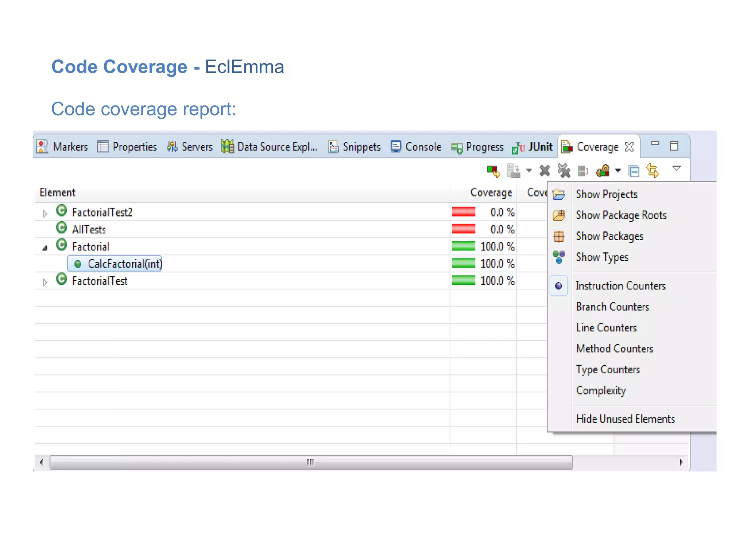Remove the active coverage session
The width and height of the screenshot is (747, 560).
[545, 171]
